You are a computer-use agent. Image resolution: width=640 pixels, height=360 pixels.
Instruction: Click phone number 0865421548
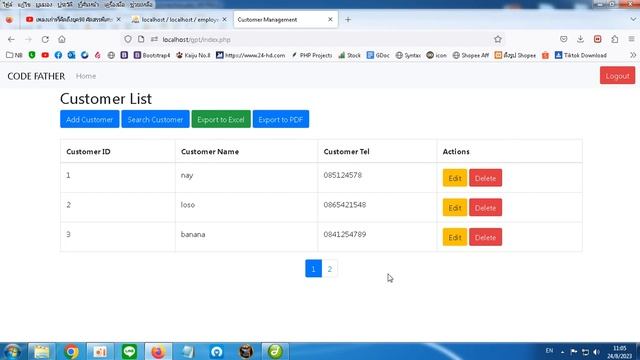[x=344, y=204]
